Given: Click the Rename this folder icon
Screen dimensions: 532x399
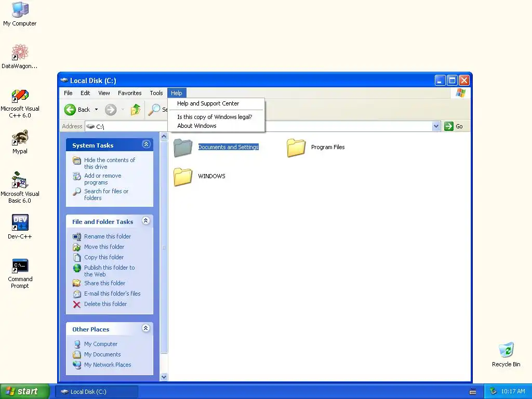Looking at the screenshot, I should tap(77, 236).
